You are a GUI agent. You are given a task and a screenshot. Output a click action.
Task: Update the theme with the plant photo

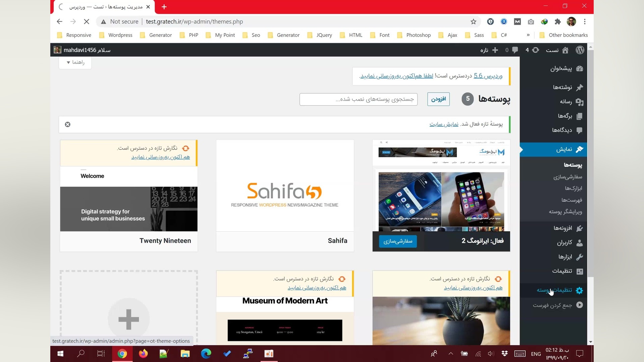tap(473, 288)
